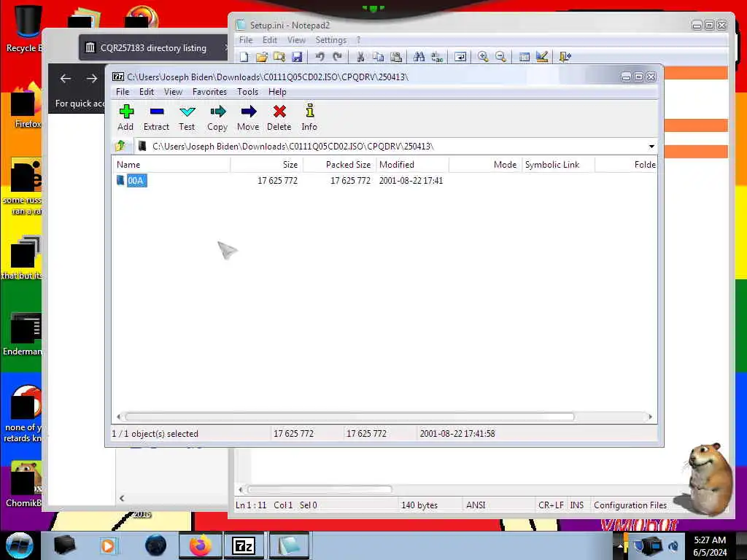
Task: Open the Info button in 7-Zip toolbar
Action: click(309, 117)
